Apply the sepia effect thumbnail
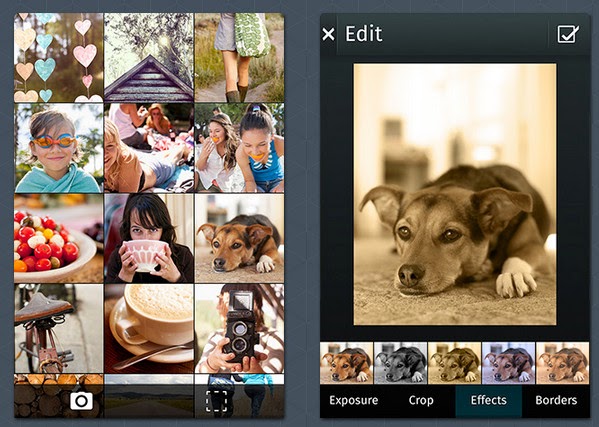 coord(455,363)
